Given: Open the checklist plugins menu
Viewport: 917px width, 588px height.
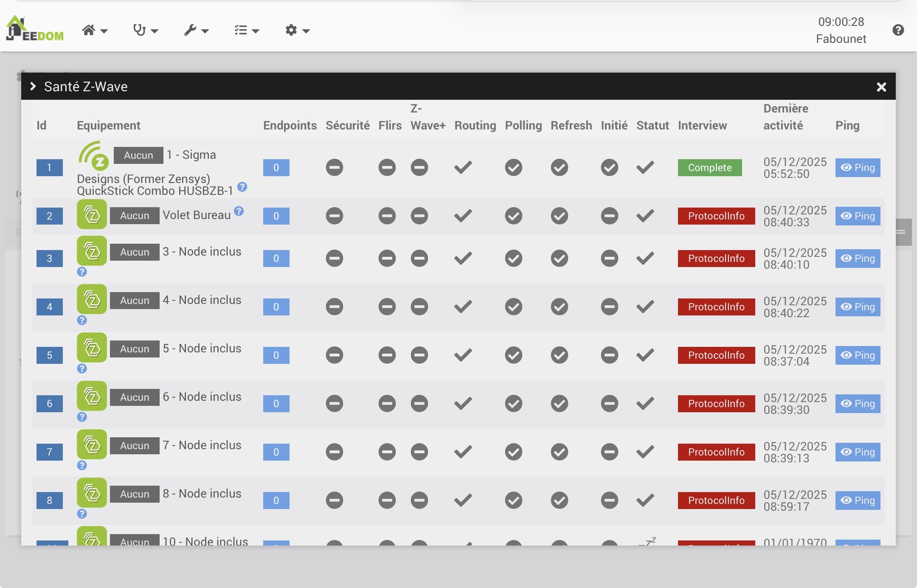Looking at the screenshot, I should [x=247, y=30].
